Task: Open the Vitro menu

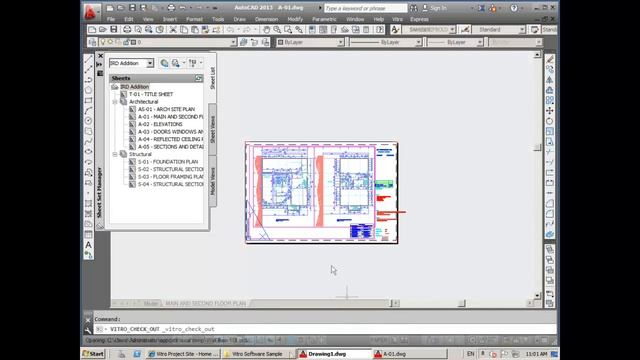Action: coord(397,19)
